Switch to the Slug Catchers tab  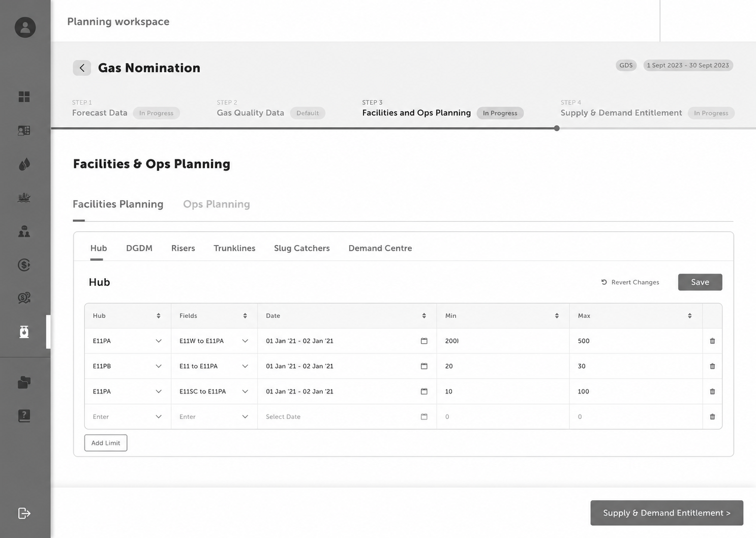click(302, 248)
